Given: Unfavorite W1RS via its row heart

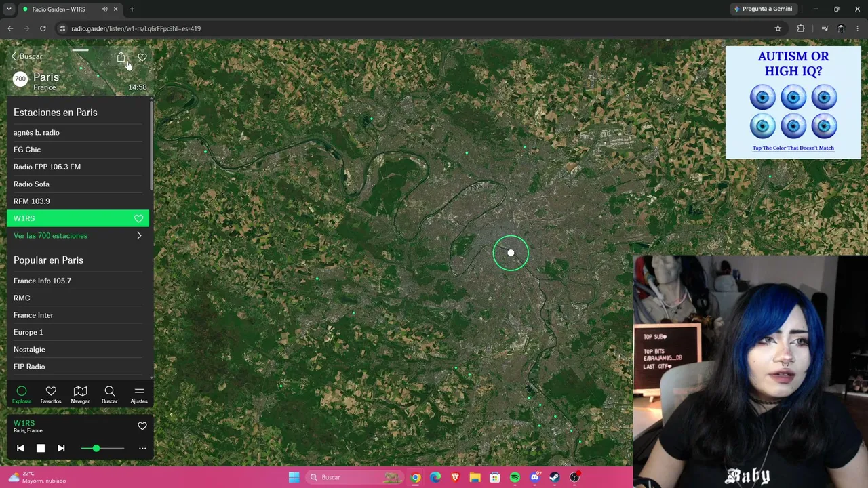Looking at the screenshot, I should [138, 218].
